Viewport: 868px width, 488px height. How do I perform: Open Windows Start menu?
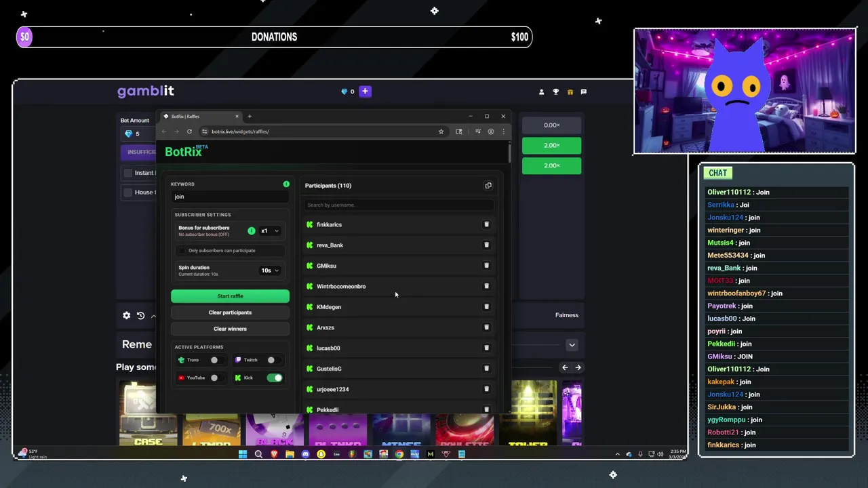point(242,454)
